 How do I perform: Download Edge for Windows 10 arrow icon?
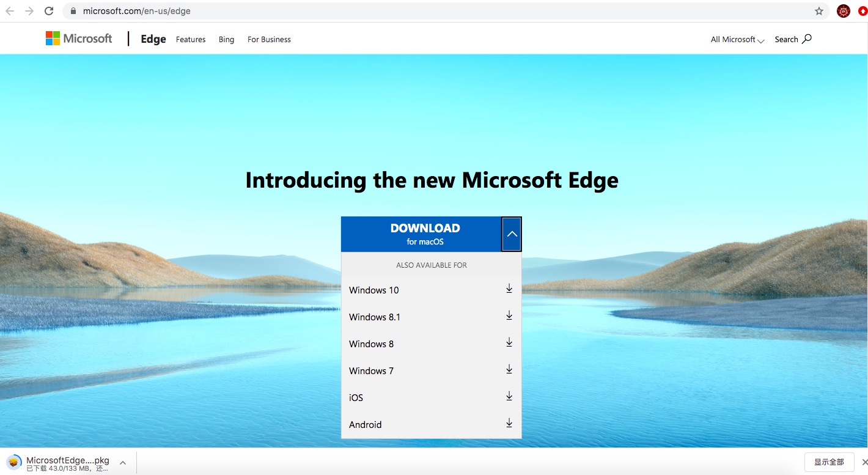tap(509, 289)
